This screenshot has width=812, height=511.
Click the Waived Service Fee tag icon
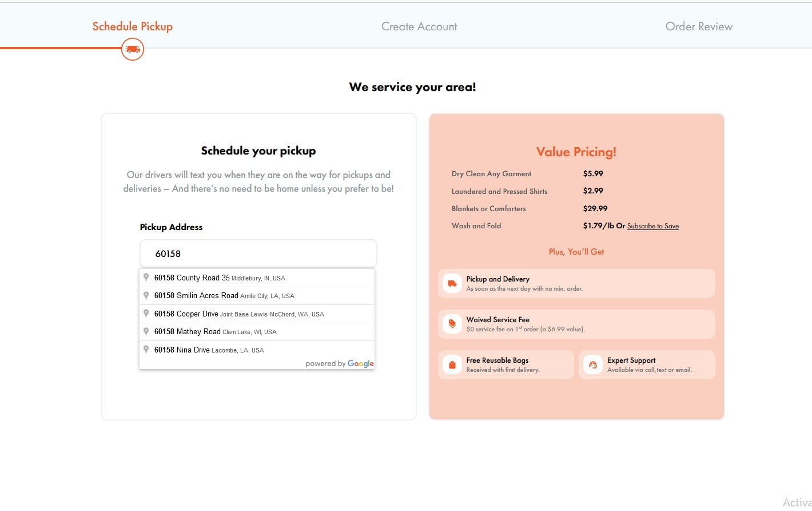(x=452, y=324)
